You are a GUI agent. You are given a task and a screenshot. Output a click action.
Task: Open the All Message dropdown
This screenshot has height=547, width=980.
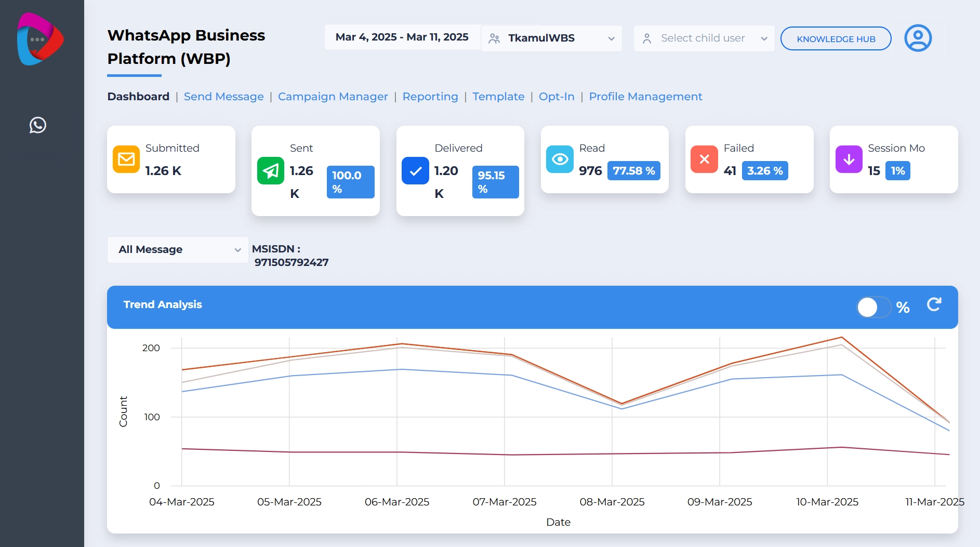[178, 250]
